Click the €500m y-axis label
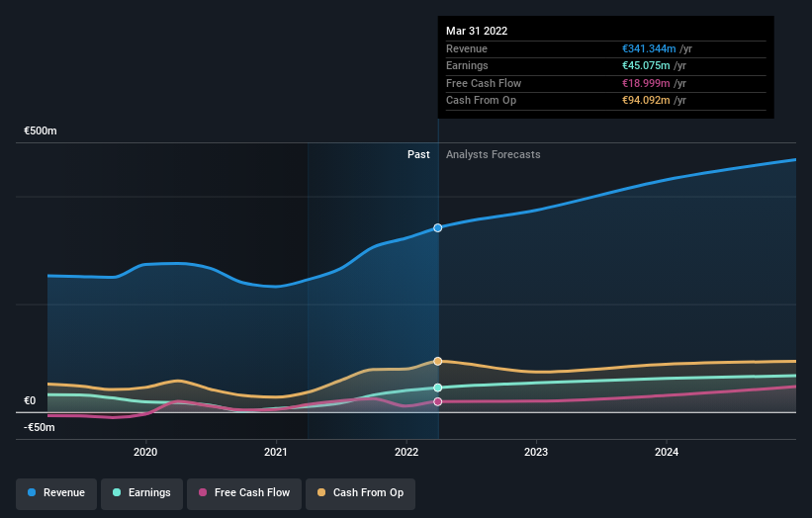 click(x=41, y=130)
